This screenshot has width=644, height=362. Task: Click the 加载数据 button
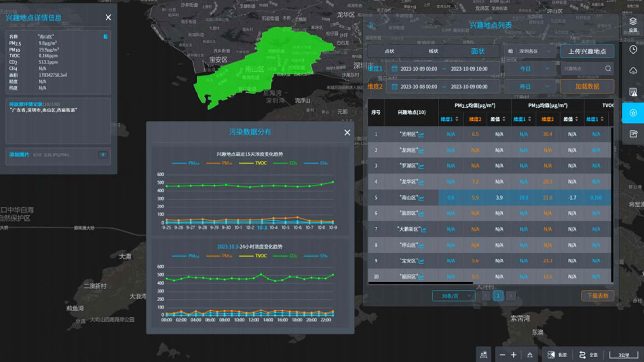click(587, 86)
